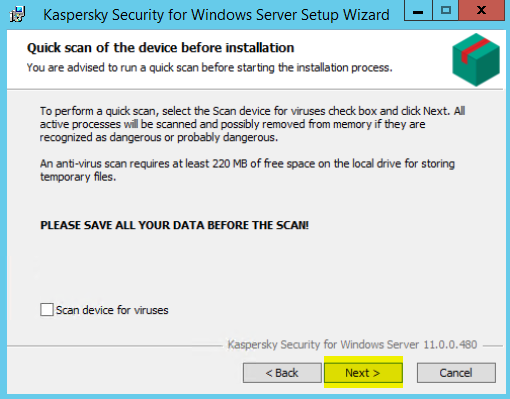Click the paragraph explaining how to perform a quick scan
The width and height of the screenshot is (510, 399).
click(252, 124)
